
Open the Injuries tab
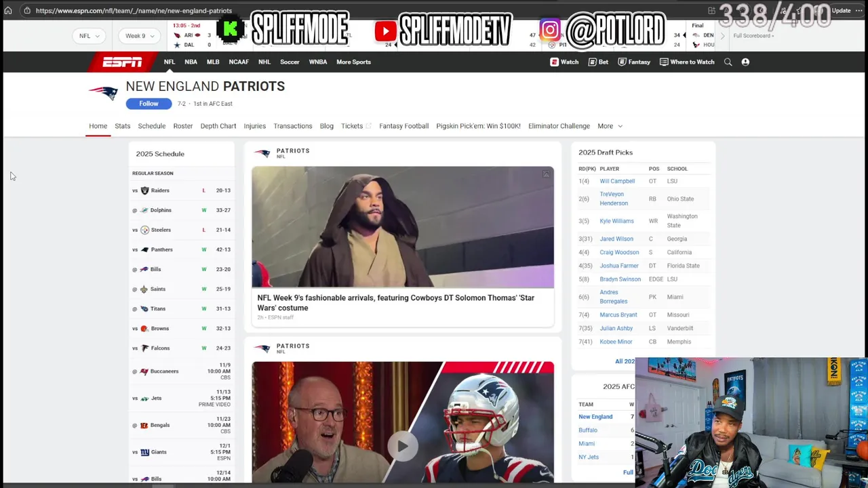(x=254, y=126)
